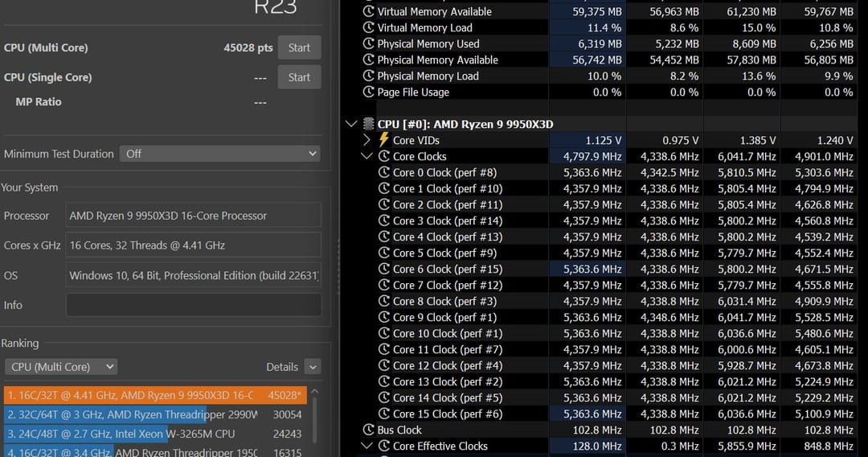The height and width of the screenshot is (457, 868).
Task: Select the Page File Usage row label
Action: coord(413,92)
